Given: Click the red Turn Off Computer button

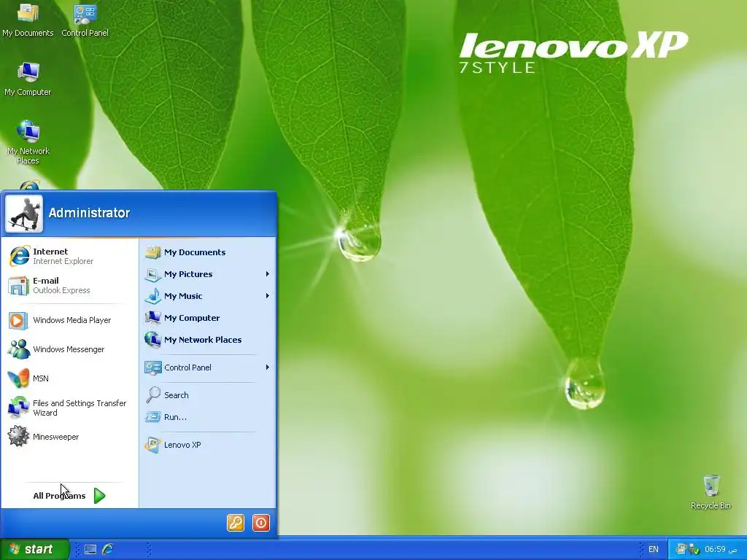Looking at the screenshot, I should coord(261,522).
